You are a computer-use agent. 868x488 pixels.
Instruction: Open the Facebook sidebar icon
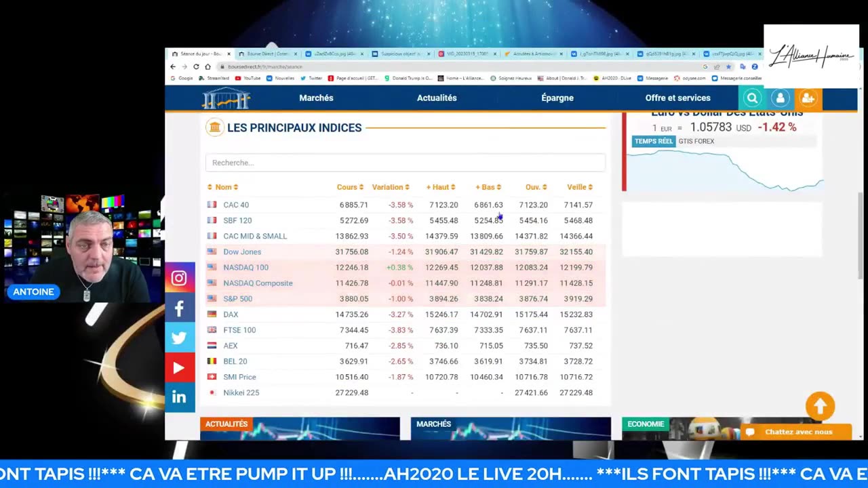[x=179, y=308]
